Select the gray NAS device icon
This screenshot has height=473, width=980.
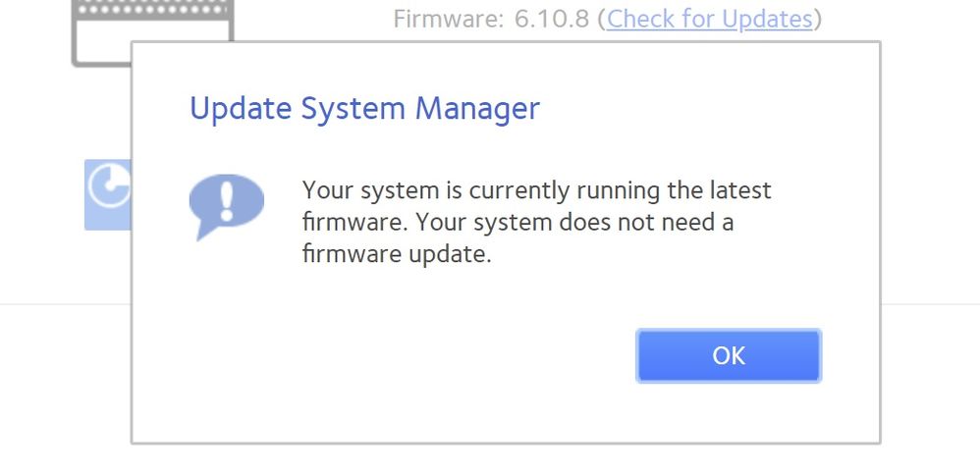pos(152,31)
